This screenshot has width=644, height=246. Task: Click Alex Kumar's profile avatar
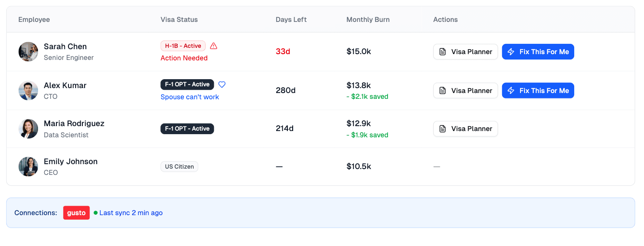[x=28, y=90]
